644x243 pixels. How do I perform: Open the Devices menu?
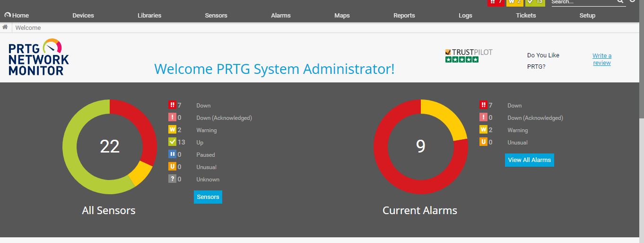(83, 15)
